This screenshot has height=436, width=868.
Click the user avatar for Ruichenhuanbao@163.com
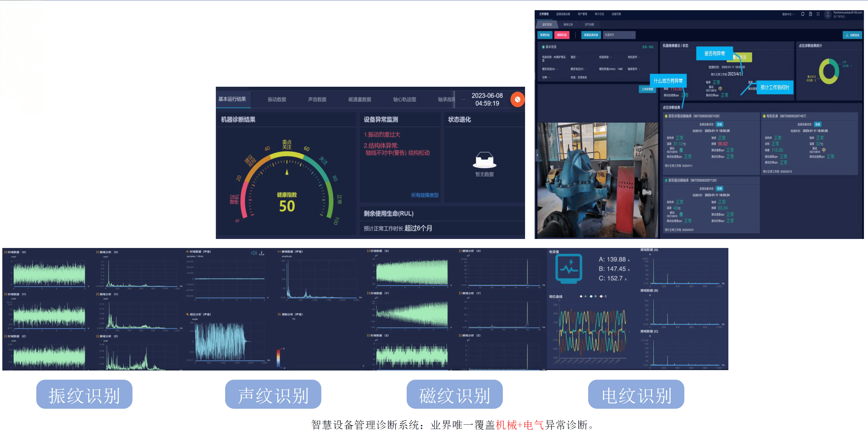tap(828, 15)
